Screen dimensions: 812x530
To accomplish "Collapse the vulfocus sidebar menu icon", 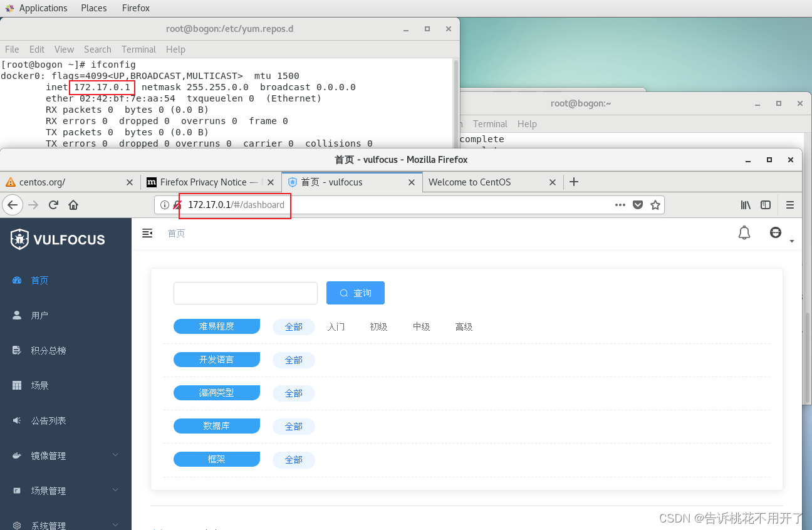I will point(147,233).
